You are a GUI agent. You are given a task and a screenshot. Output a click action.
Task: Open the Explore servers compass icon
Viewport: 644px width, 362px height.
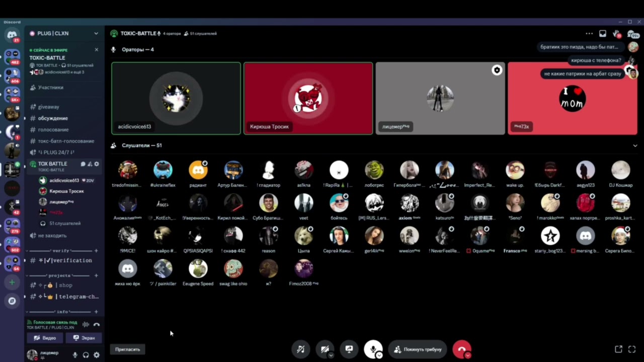pos(12,301)
